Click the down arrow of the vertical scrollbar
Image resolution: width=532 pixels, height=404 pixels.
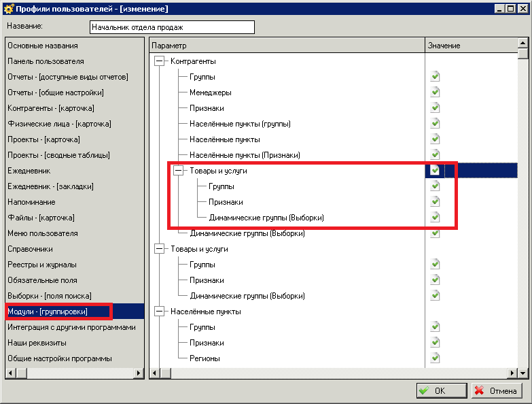(x=523, y=361)
